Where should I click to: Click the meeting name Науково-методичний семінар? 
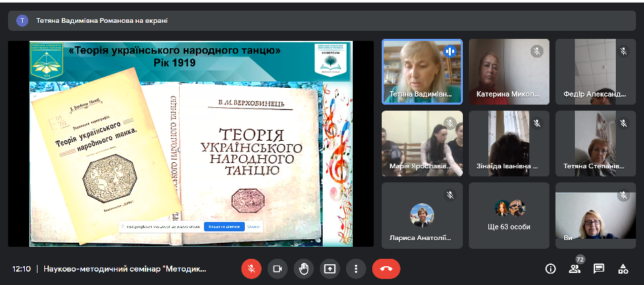(x=125, y=270)
